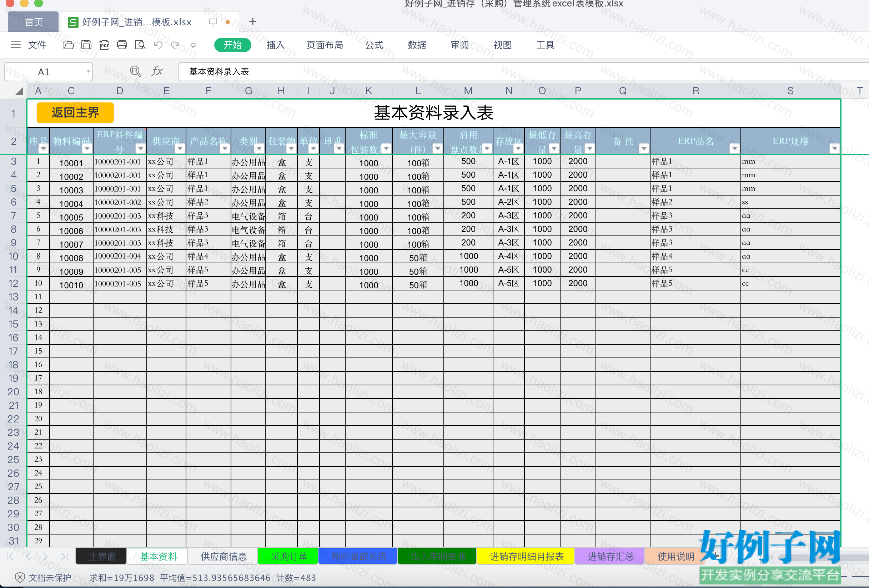The width and height of the screenshot is (869, 588).
Task: Open the 采购订单 sheet tab
Action: click(x=288, y=557)
